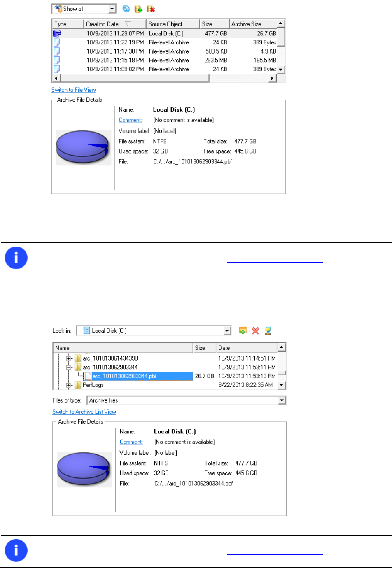Click the add archive icon with green plus
392x568 pixels.
[x=138, y=9]
